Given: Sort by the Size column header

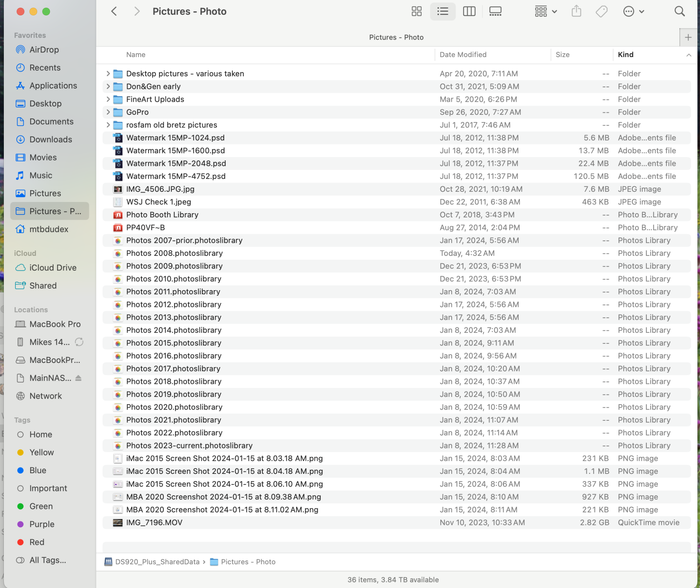Looking at the screenshot, I should pos(562,55).
